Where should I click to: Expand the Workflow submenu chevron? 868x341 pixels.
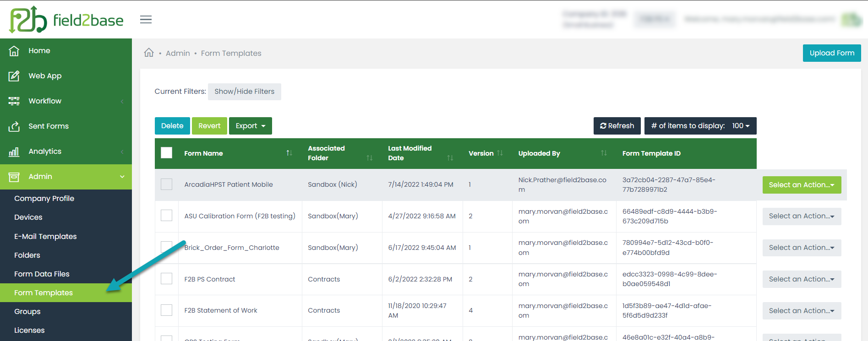pos(122,101)
